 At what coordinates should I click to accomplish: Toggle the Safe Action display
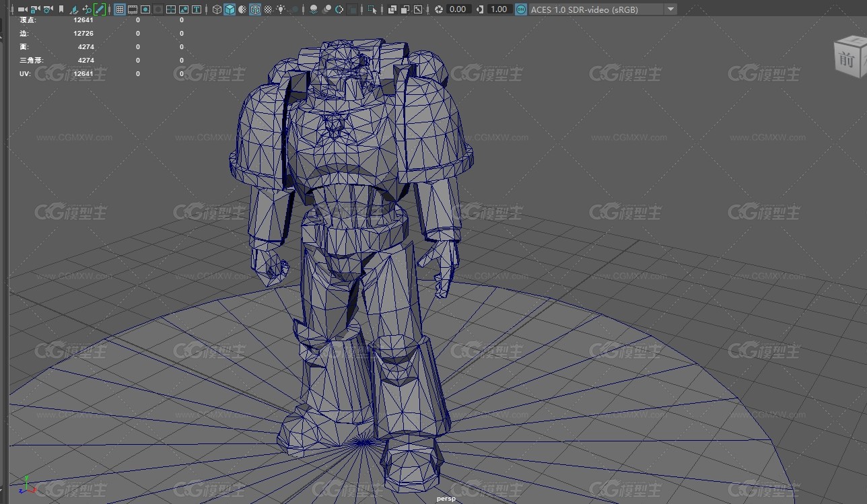[184, 9]
